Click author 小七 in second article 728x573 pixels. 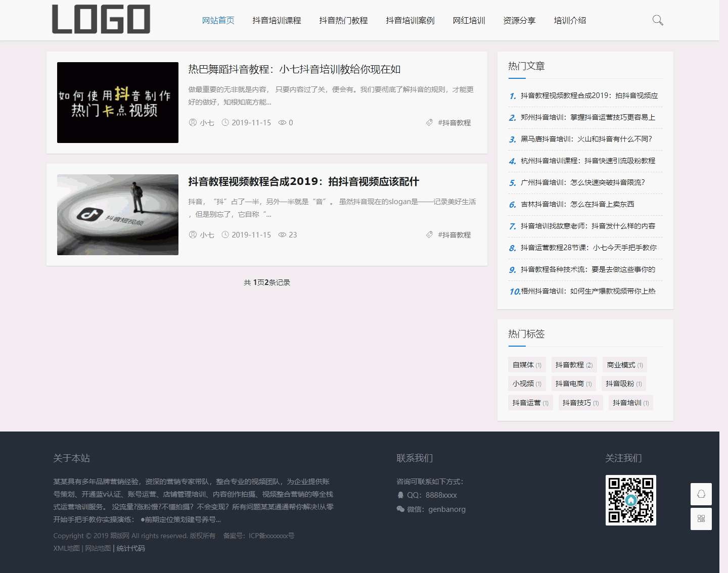click(207, 235)
